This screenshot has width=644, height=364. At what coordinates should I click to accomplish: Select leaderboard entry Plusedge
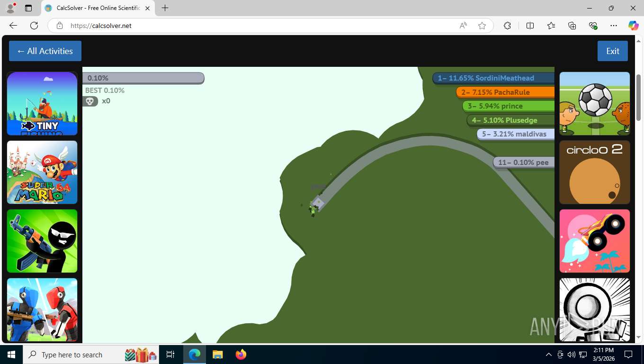point(511,120)
